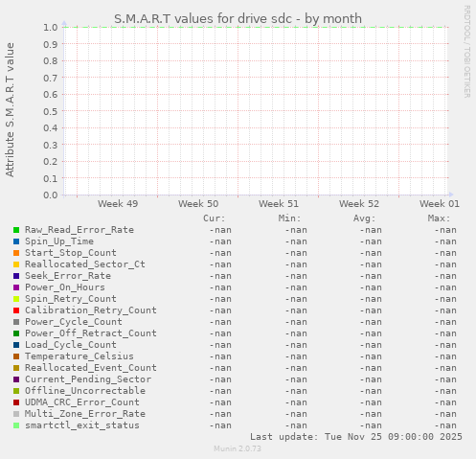Click the Min value for Power_On_Hours

point(296,287)
